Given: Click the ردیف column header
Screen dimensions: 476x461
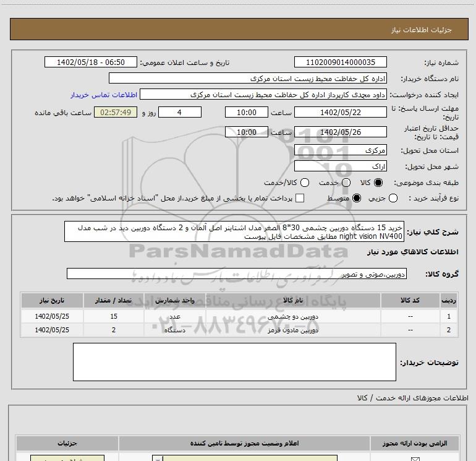Looking at the screenshot, I should (x=449, y=300).
